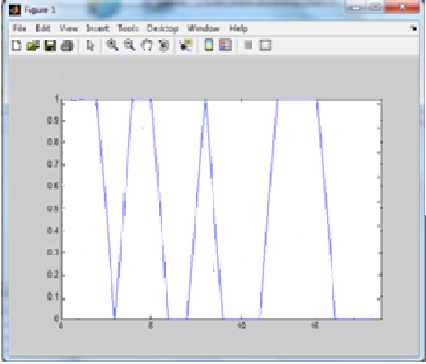Open the Desktop menu
The width and height of the screenshot is (426, 364).
tap(163, 29)
